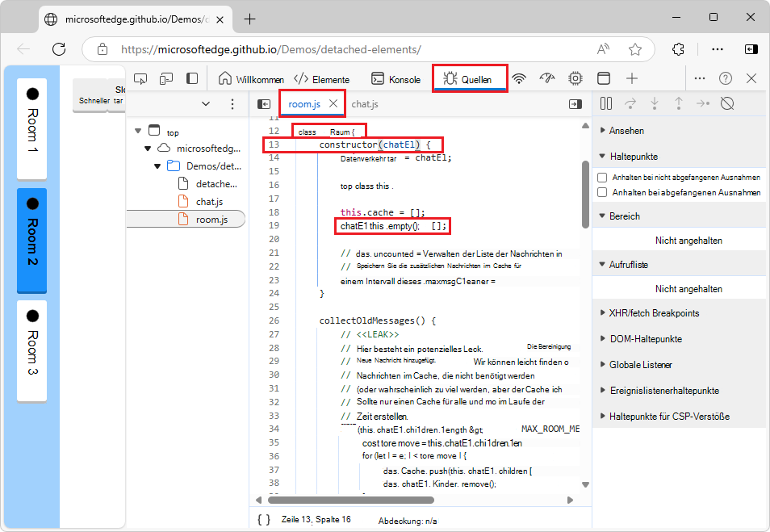
Task: Toggle the device emulation mode
Action: [166, 78]
